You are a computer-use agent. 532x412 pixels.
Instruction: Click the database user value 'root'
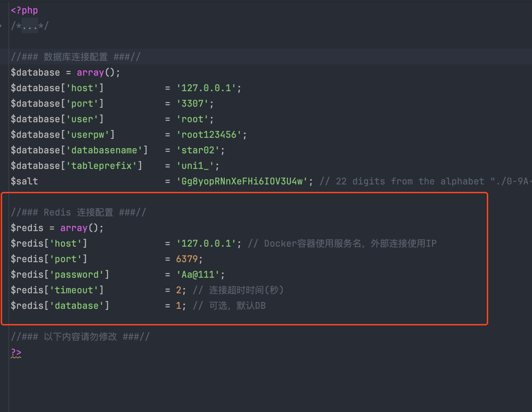click(193, 119)
